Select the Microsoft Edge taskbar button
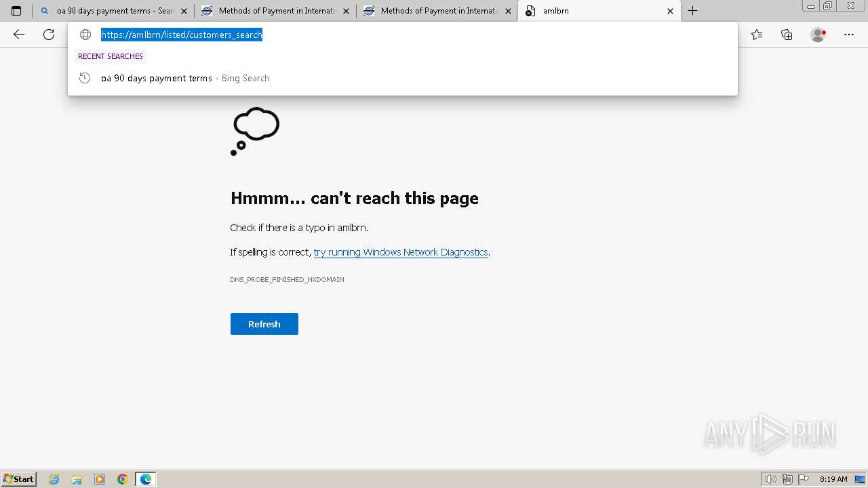 (x=146, y=479)
